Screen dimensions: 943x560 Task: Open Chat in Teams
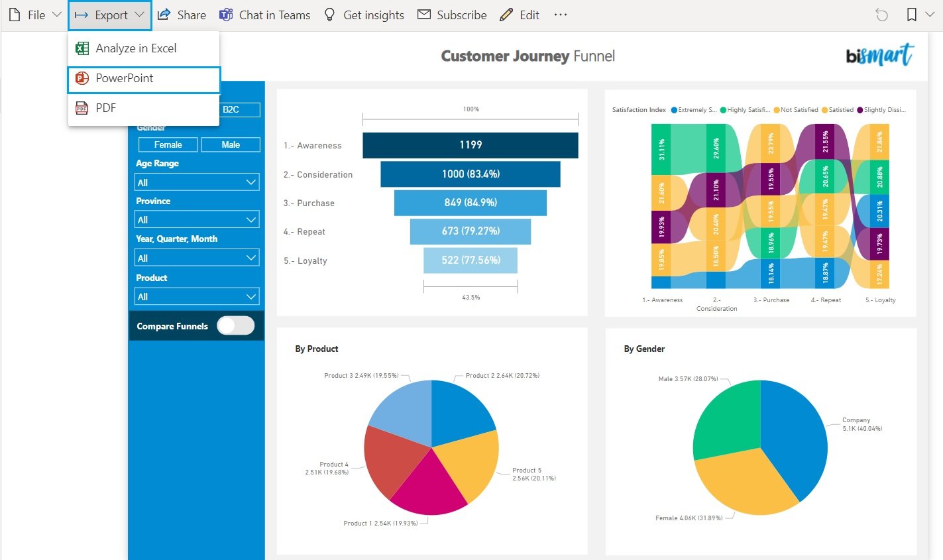click(264, 15)
